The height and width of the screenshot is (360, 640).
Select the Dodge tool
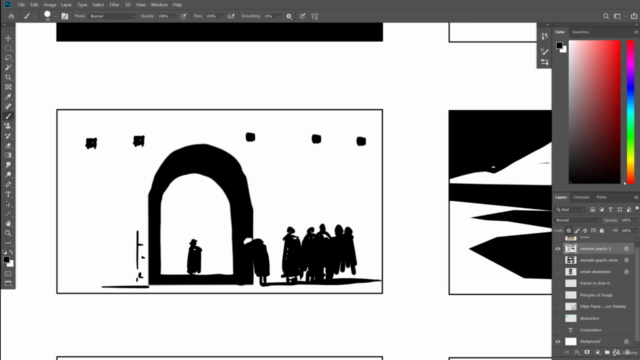(8, 175)
